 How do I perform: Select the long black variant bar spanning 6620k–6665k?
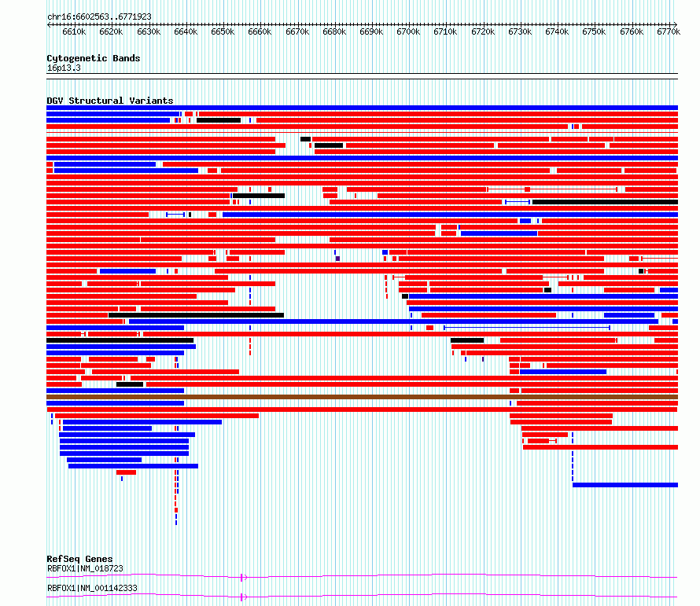click(x=196, y=315)
